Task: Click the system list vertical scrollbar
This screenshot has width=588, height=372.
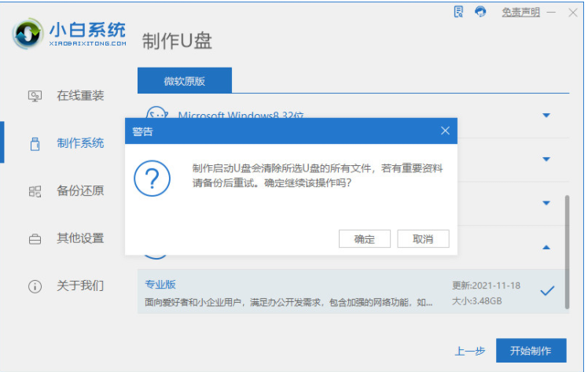Action: point(567,252)
